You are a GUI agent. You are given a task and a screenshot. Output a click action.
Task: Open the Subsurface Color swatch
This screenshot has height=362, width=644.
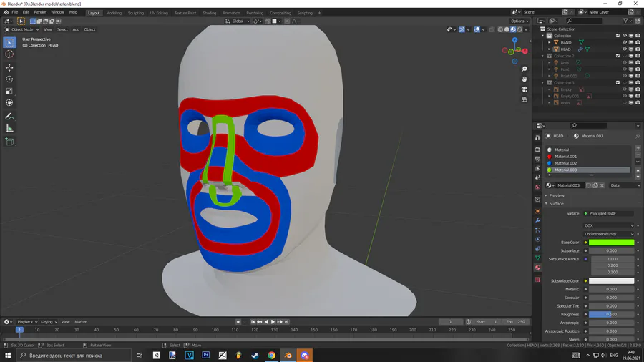point(611,281)
